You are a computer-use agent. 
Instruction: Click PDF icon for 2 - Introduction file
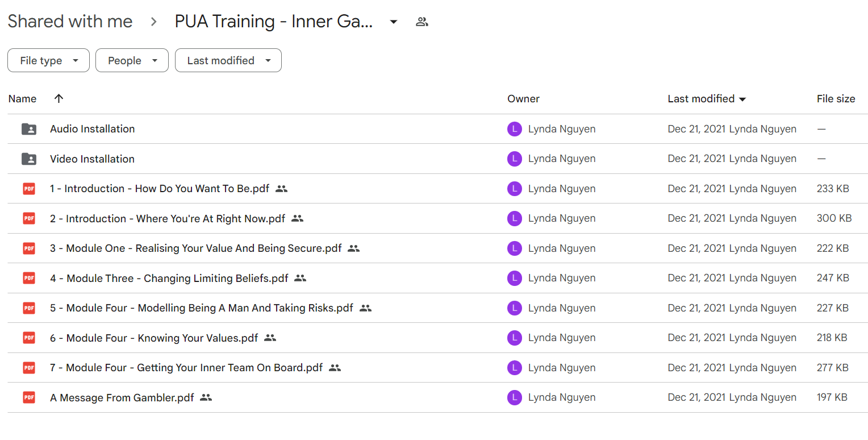[29, 218]
